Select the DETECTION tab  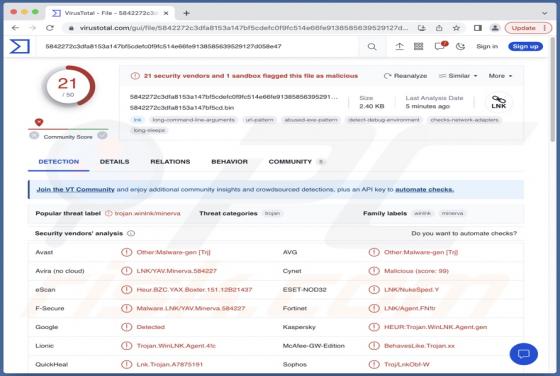click(59, 162)
